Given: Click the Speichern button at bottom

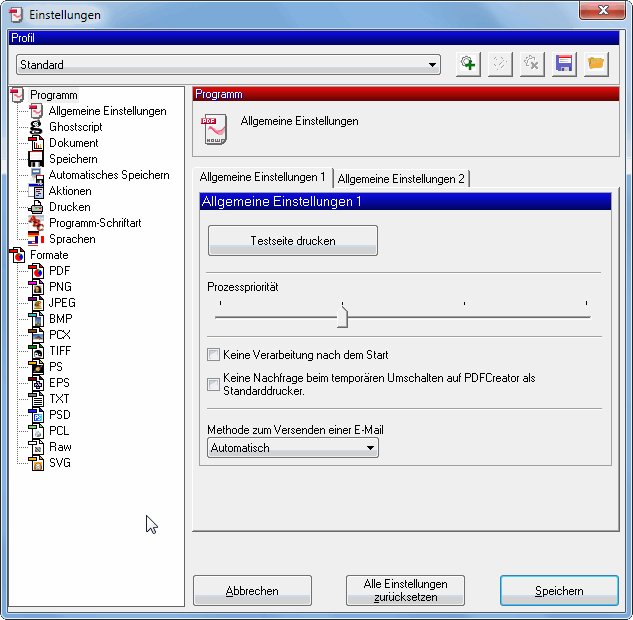Looking at the screenshot, I should coord(559,591).
